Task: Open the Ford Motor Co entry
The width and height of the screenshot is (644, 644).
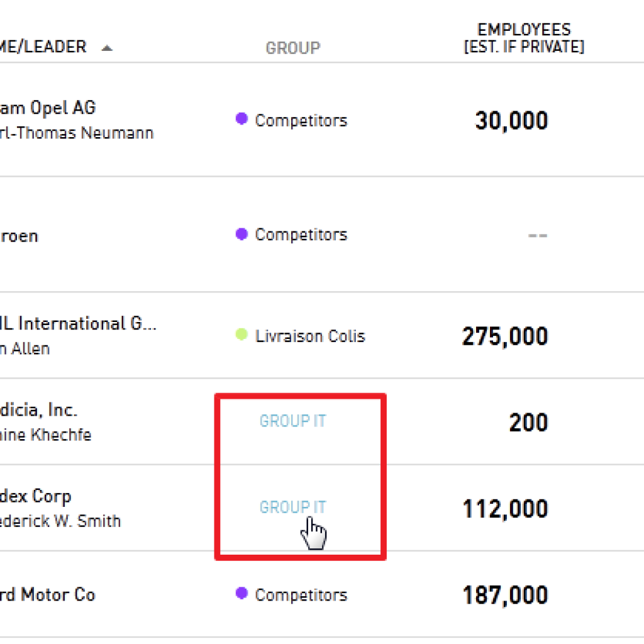Action: 48,595
